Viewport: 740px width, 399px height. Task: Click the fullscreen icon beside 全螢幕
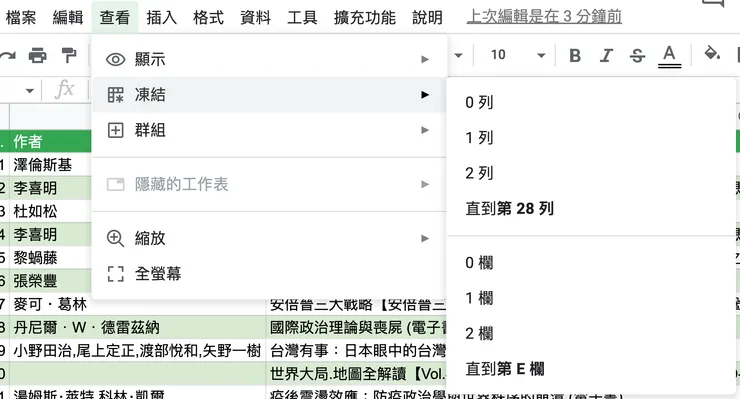point(116,274)
